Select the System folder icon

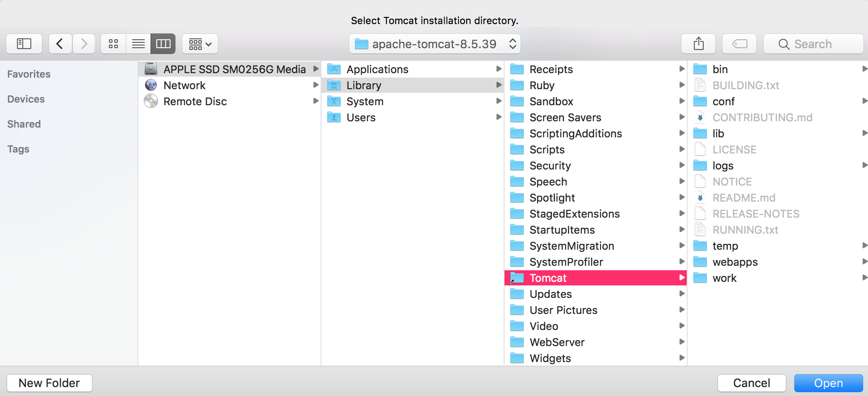point(334,101)
